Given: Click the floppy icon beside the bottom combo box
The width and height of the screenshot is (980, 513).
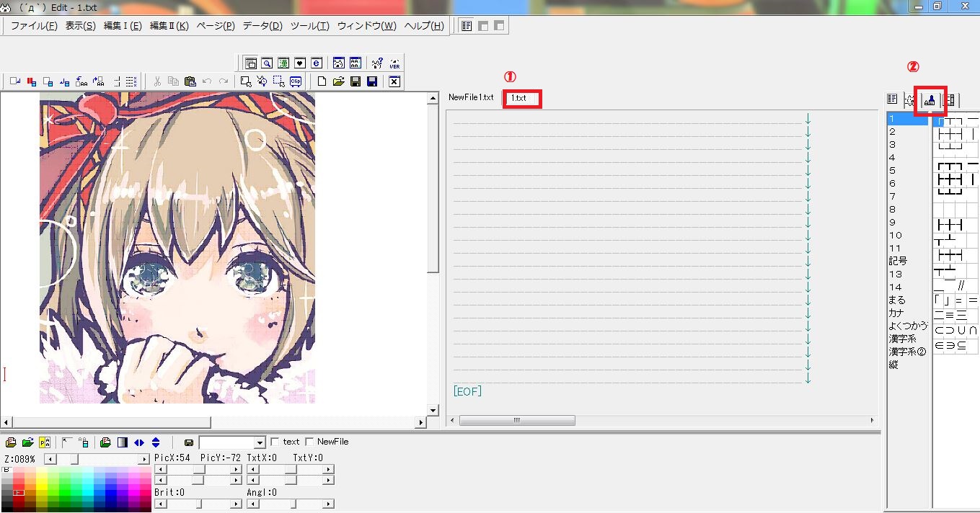Looking at the screenshot, I should pos(189,442).
